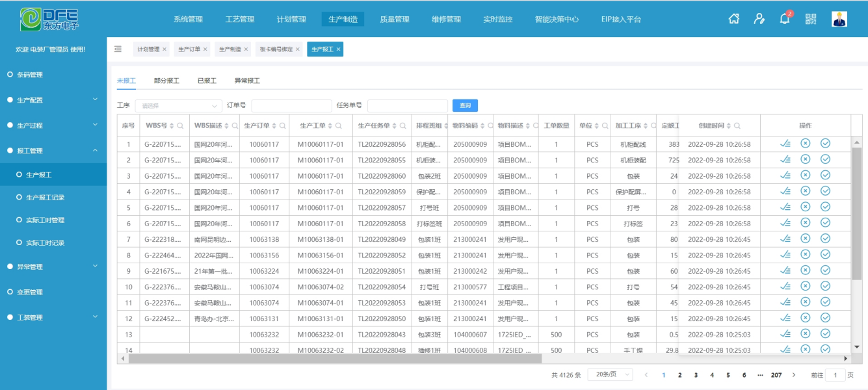Click the search icon in WBS号 column header
The width and height of the screenshot is (868, 390).
[x=181, y=125]
